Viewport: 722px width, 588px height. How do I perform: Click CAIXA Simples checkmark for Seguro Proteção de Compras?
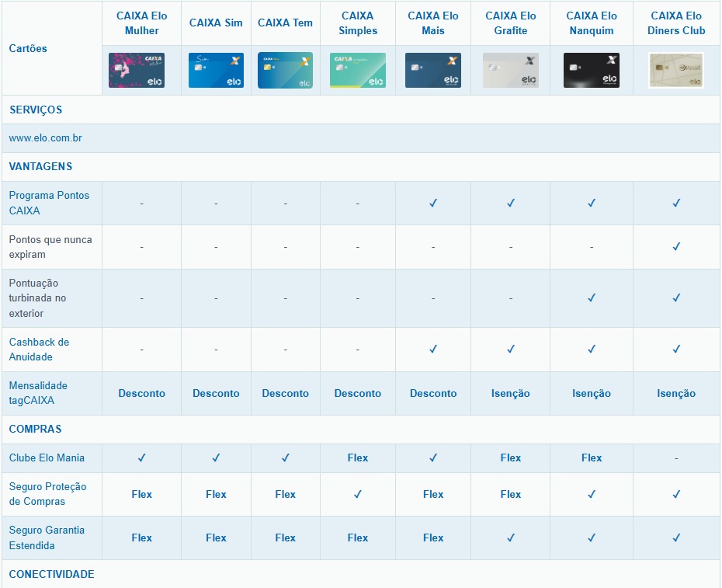358,494
